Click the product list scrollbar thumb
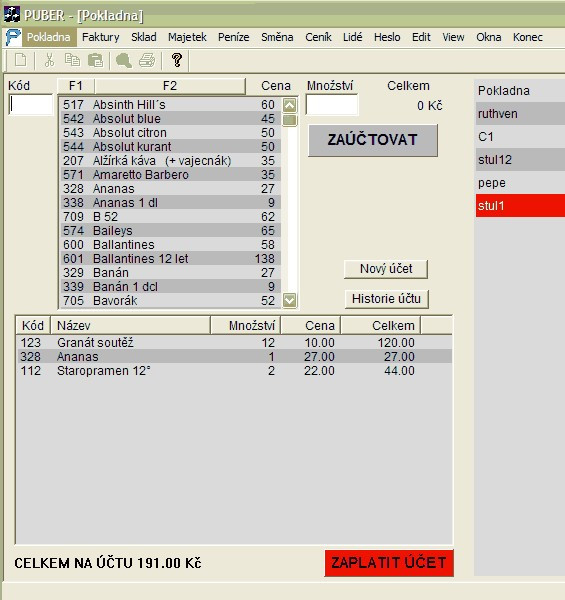This screenshot has height=600, width=565. tap(290, 120)
